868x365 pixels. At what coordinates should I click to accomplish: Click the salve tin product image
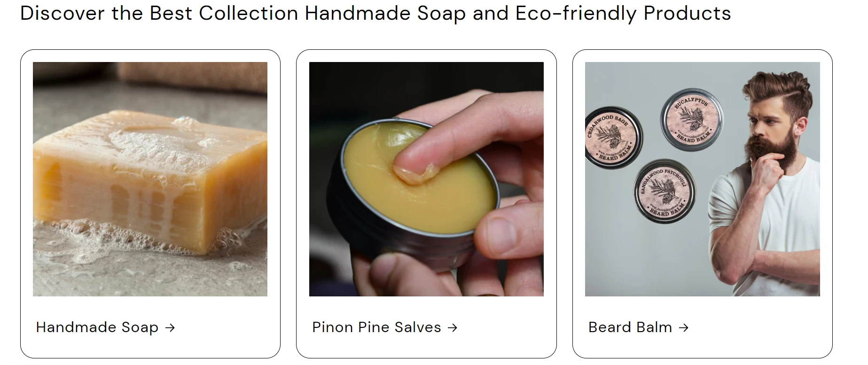click(x=426, y=179)
